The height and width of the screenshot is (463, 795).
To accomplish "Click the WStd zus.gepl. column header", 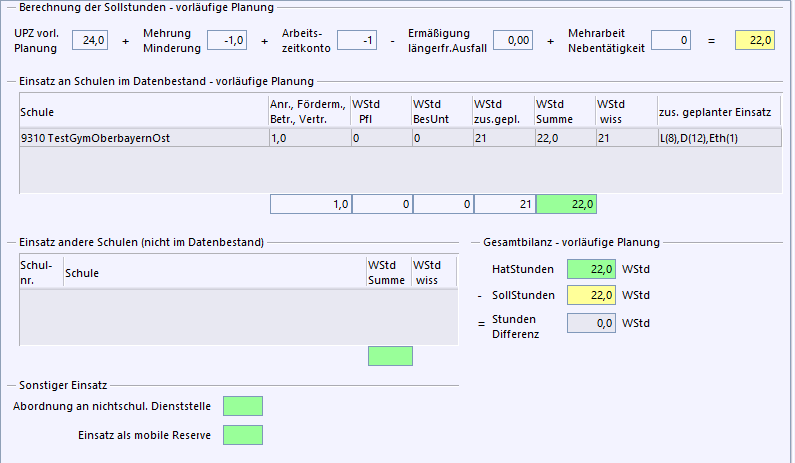I will point(503,112).
